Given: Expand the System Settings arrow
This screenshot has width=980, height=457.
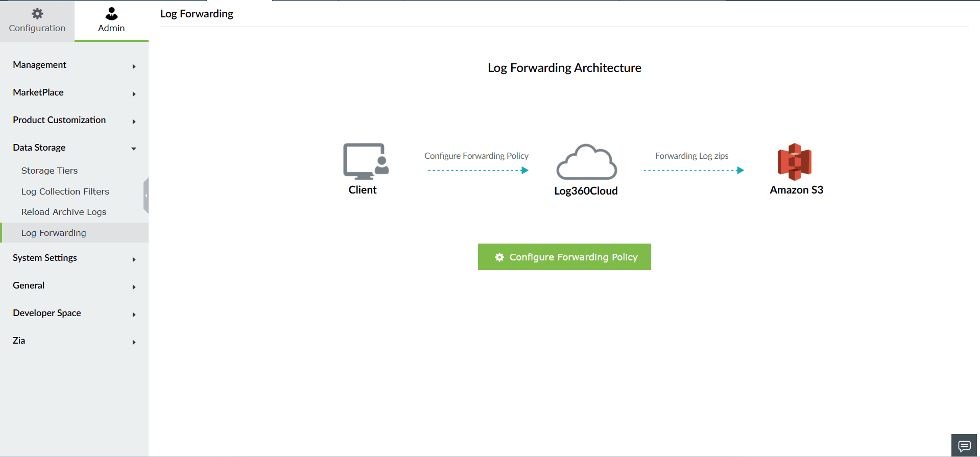Looking at the screenshot, I should [134, 259].
